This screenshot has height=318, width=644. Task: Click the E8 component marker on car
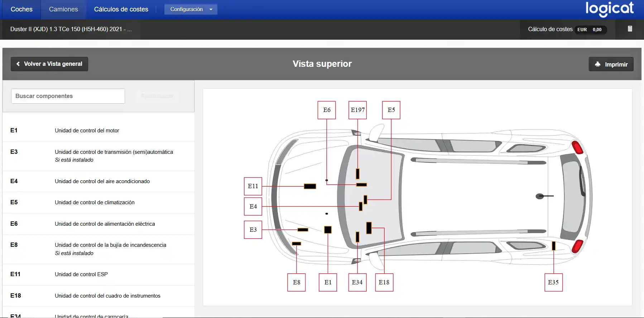tap(297, 244)
